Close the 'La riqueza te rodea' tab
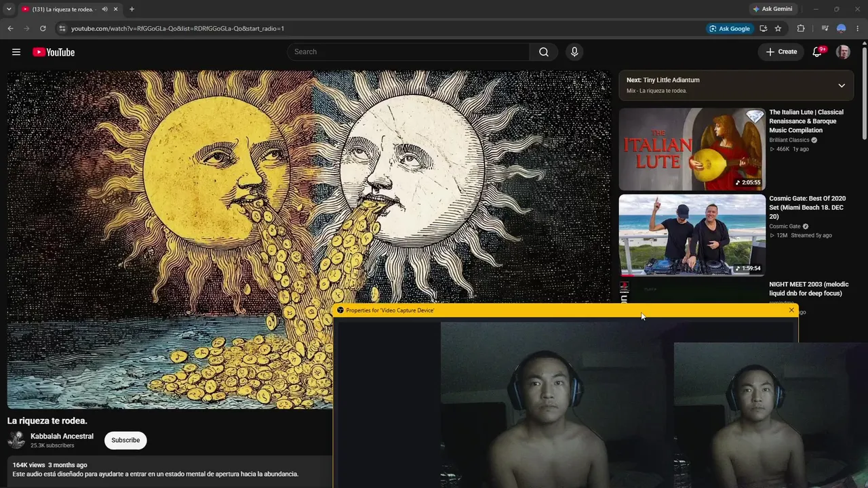 [x=116, y=9]
